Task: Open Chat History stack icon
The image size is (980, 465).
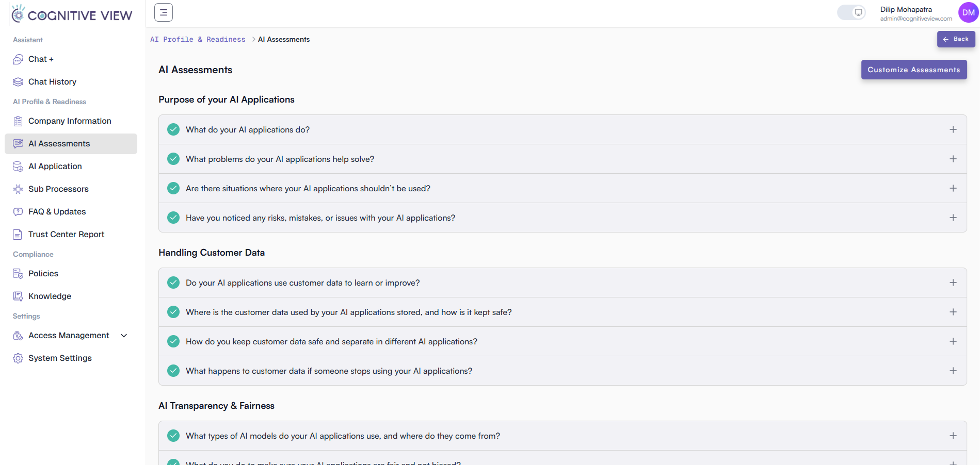Action: click(18, 82)
